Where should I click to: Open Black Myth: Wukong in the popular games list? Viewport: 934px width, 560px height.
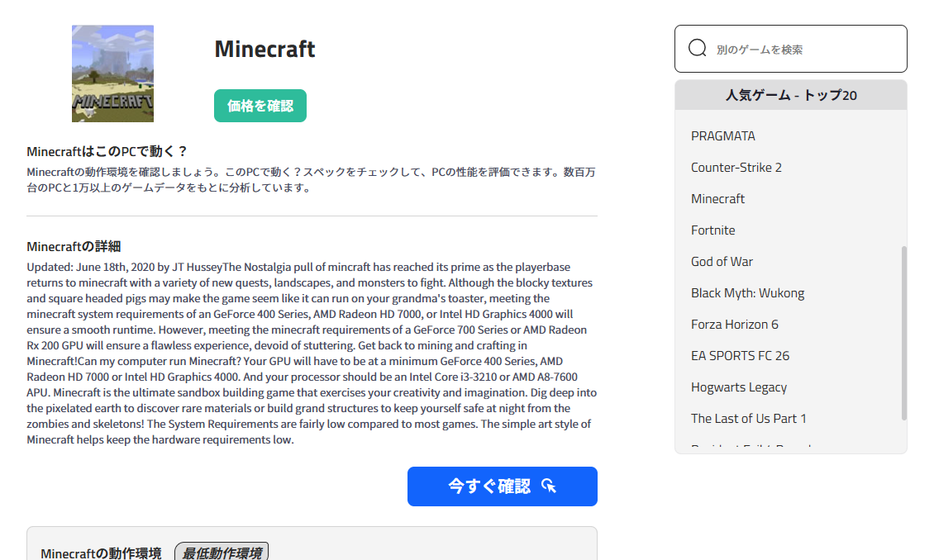(x=747, y=292)
